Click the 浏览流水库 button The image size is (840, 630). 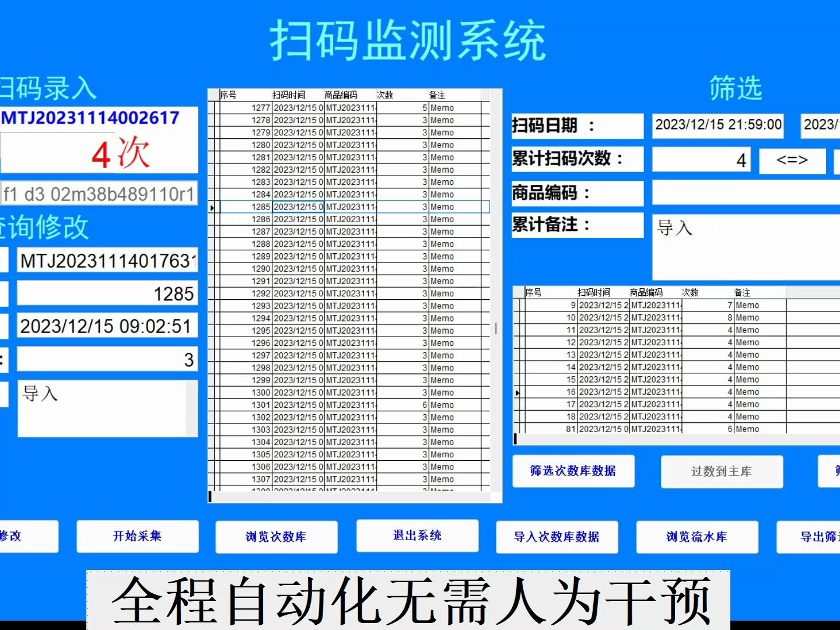point(698,537)
